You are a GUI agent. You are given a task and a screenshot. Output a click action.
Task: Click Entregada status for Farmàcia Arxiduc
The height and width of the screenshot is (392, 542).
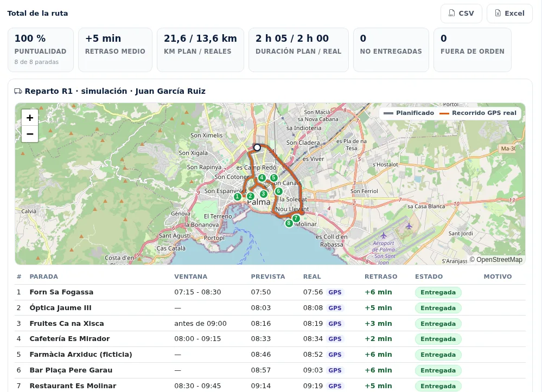coord(438,355)
